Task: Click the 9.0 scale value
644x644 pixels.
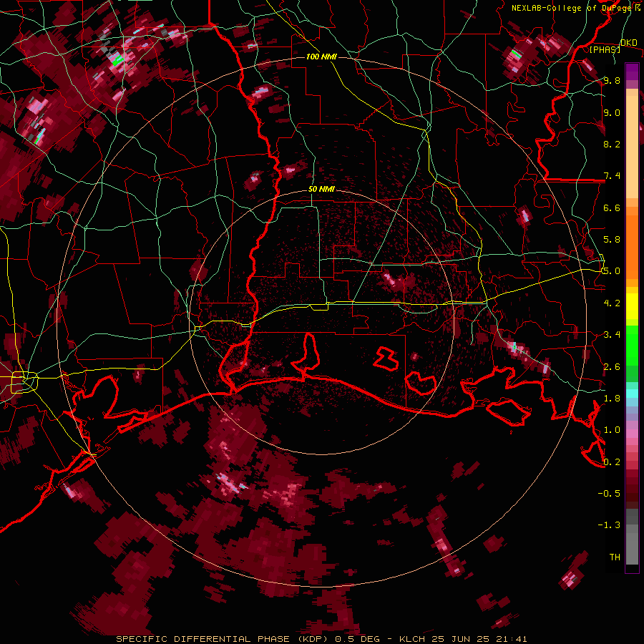Action: pos(612,112)
